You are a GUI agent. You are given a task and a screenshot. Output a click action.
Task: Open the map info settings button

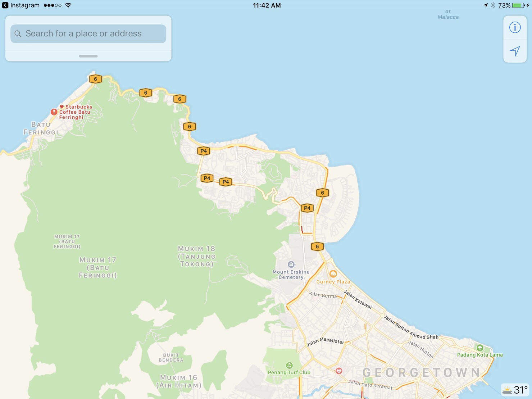coord(515,27)
